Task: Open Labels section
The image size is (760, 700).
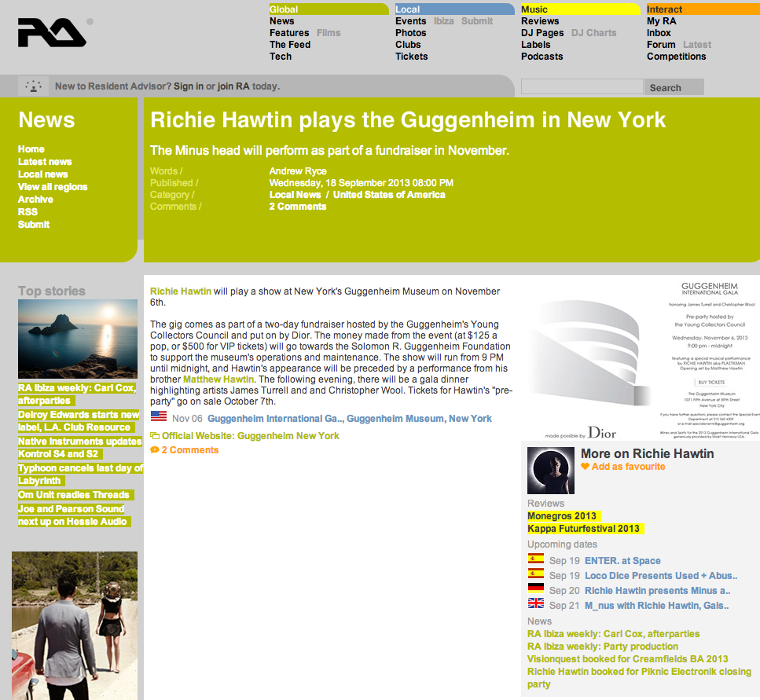Action: coord(535,45)
